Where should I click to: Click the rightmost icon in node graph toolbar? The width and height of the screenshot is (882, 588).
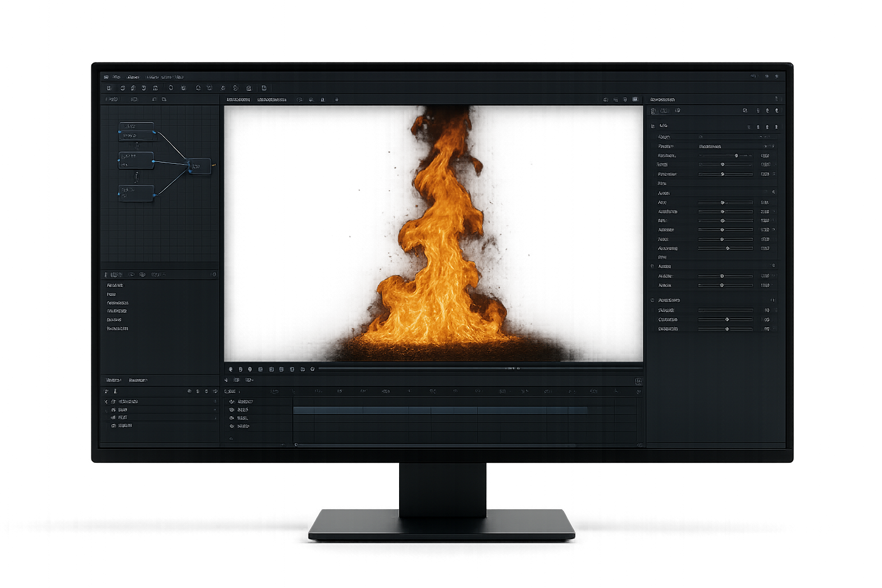click(164, 99)
